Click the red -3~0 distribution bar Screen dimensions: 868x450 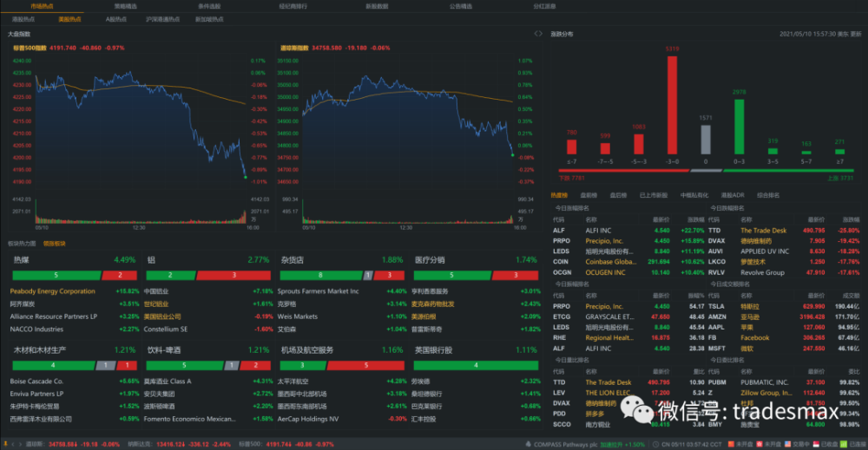click(x=672, y=105)
